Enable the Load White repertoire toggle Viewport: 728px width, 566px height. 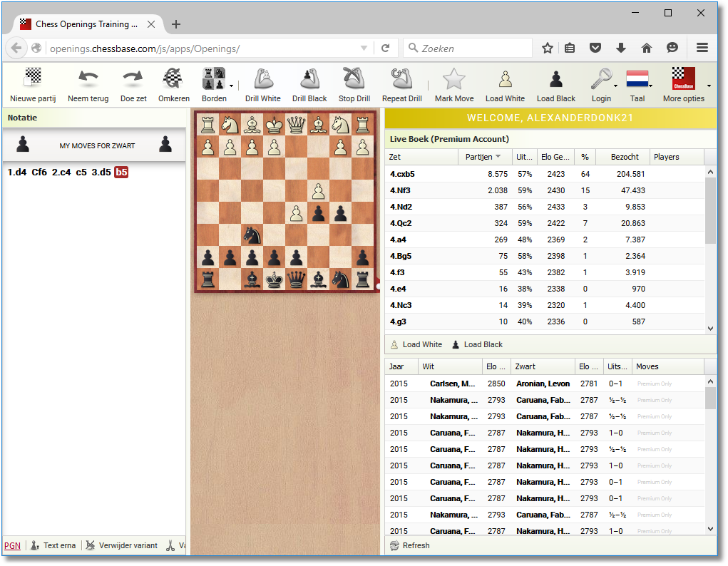[505, 77]
